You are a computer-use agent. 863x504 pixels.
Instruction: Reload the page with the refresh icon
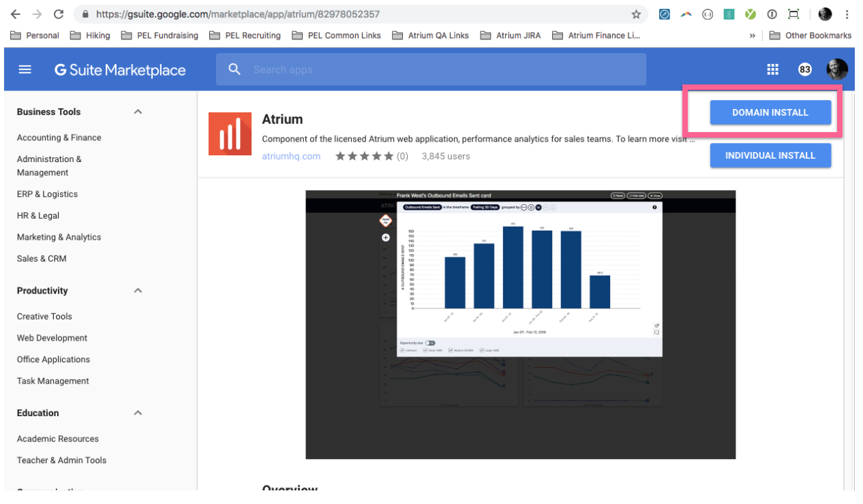tap(59, 14)
